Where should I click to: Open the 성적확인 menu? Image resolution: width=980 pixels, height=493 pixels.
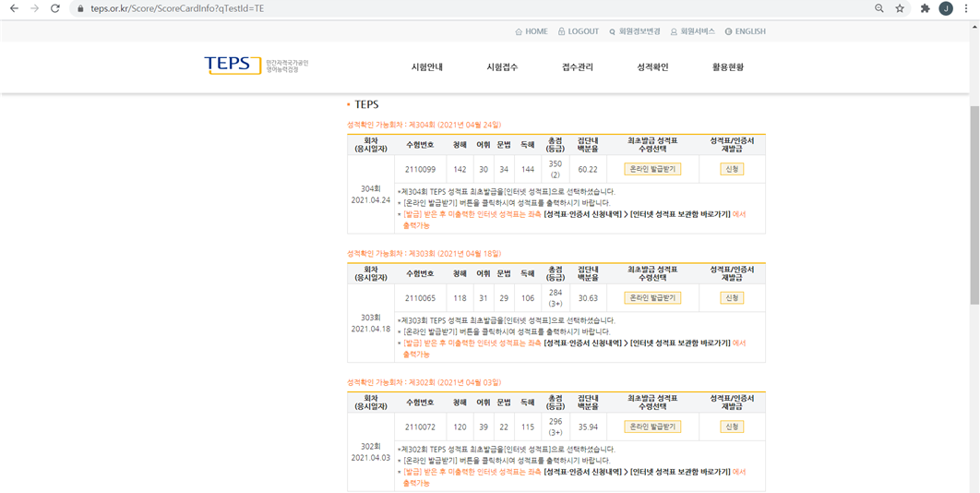coord(652,67)
